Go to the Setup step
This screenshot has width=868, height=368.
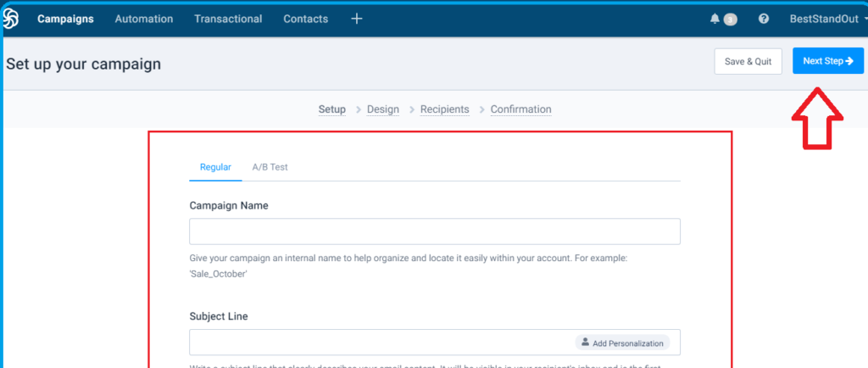tap(332, 109)
